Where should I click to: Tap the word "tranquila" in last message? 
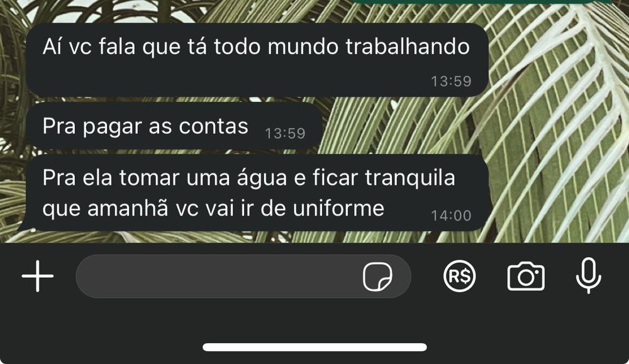(410, 179)
